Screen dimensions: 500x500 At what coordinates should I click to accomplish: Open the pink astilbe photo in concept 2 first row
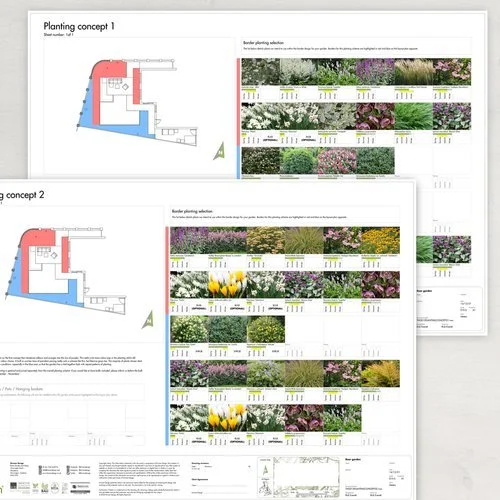[227, 240]
